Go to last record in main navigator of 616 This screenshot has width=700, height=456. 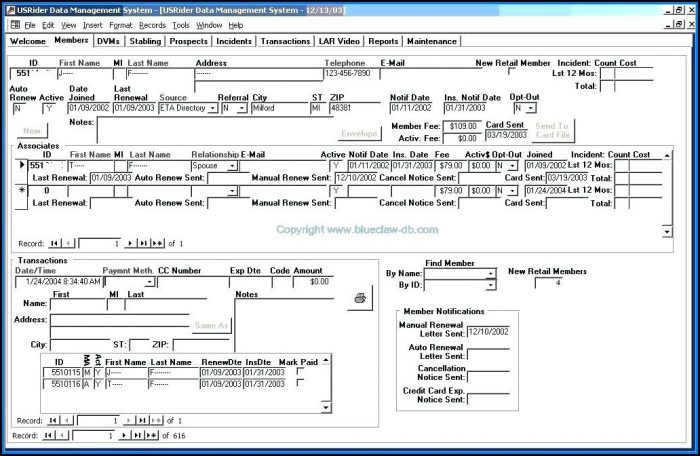tap(138, 435)
